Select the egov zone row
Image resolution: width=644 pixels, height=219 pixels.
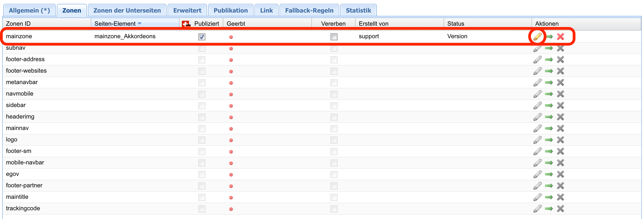coord(322,174)
